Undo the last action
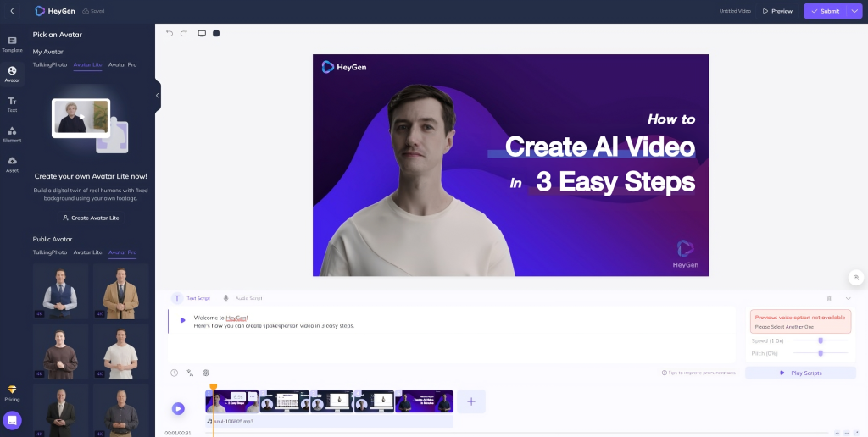This screenshot has width=868, height=437. (170, 33)
